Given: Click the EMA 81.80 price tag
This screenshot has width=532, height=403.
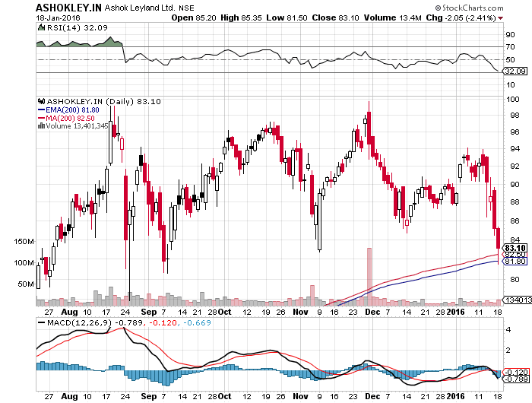Looking at the screenshot, I should (x=515, y=262).
